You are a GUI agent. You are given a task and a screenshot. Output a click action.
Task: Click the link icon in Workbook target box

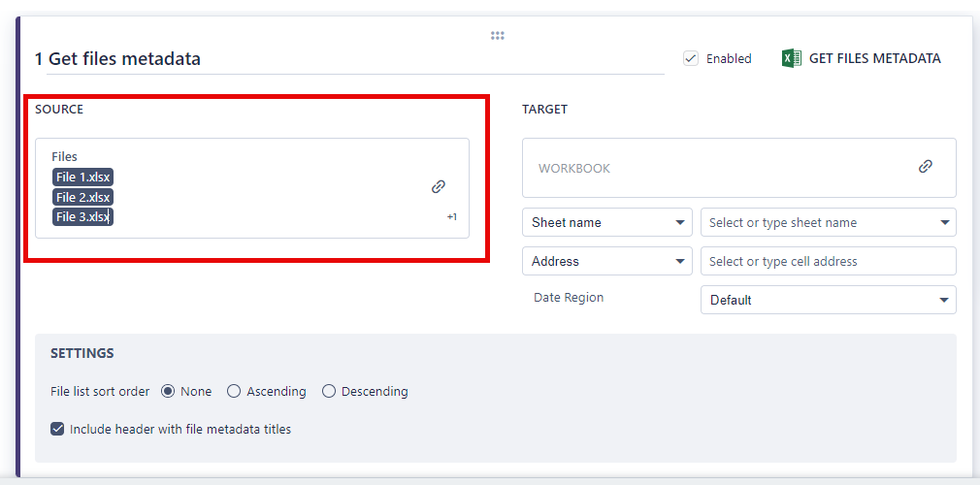click(926, 167)
